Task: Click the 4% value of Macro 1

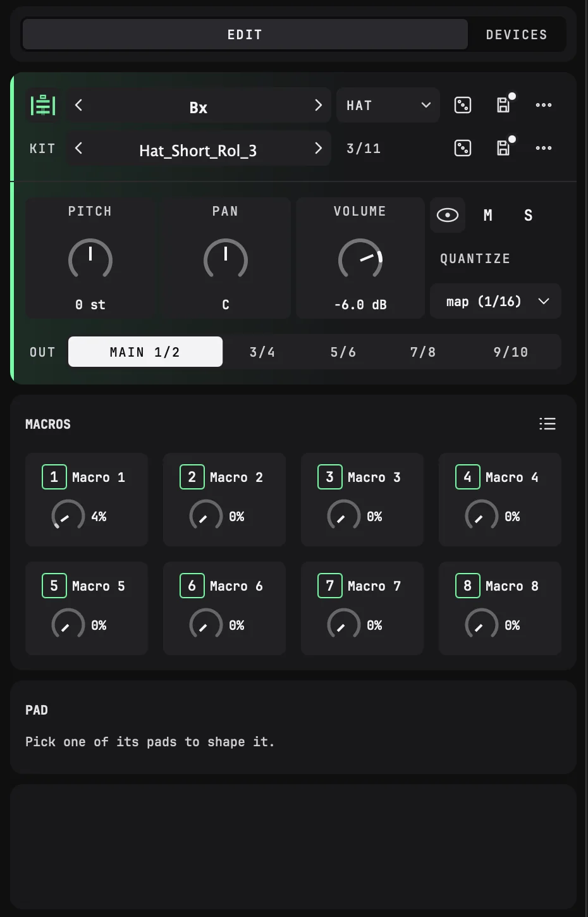Action: [x=99, y=516]
